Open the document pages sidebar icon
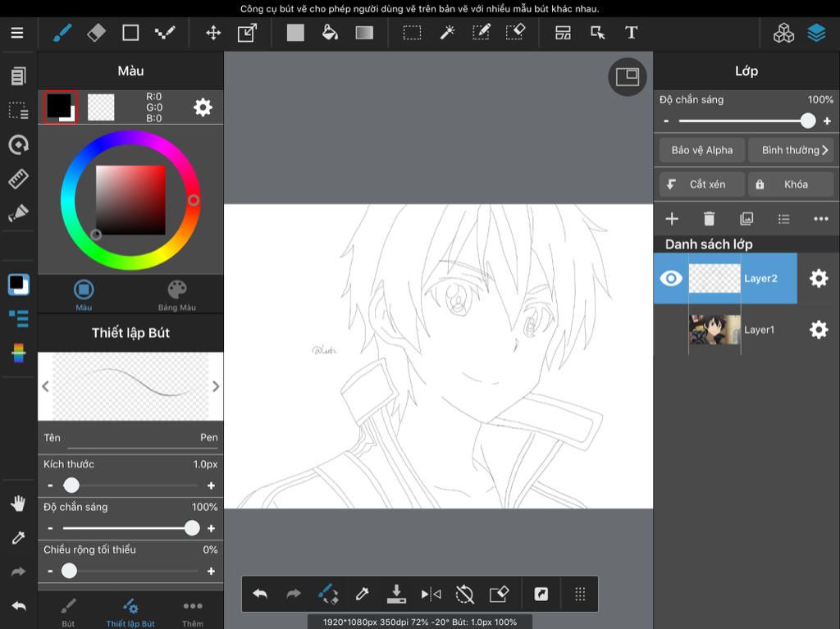 [x=18, y=76]
